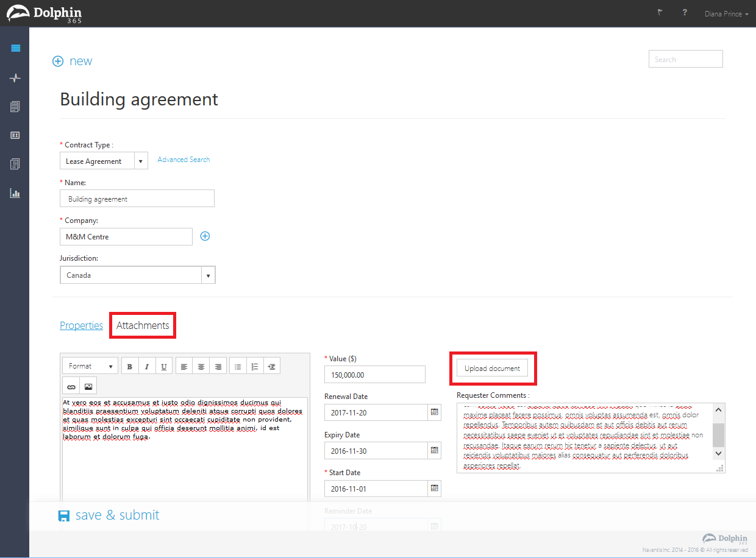Viewport: 756px width, 558px height.
Task: Click the flag icon in the top bar
Action: pos(660,13)
